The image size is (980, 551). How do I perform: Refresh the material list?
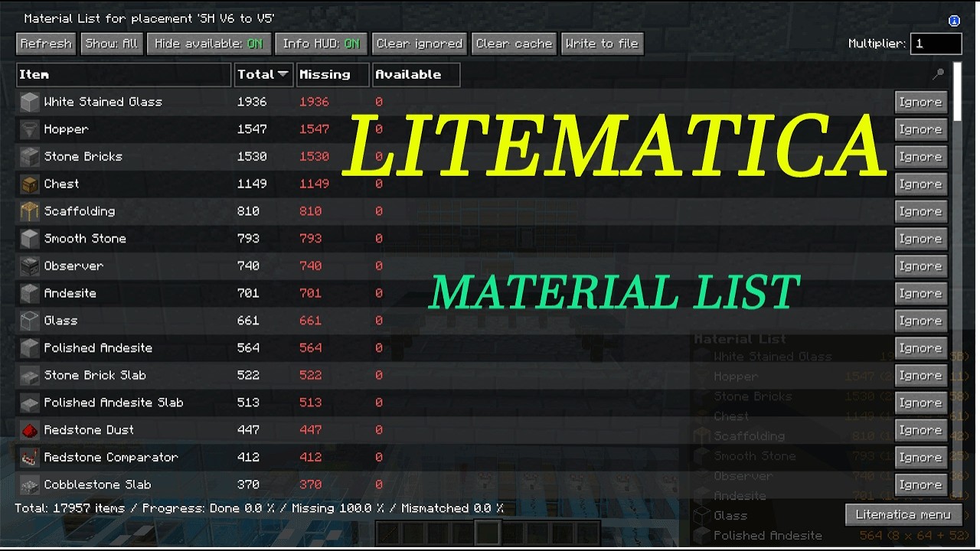[x=46, y=44]
